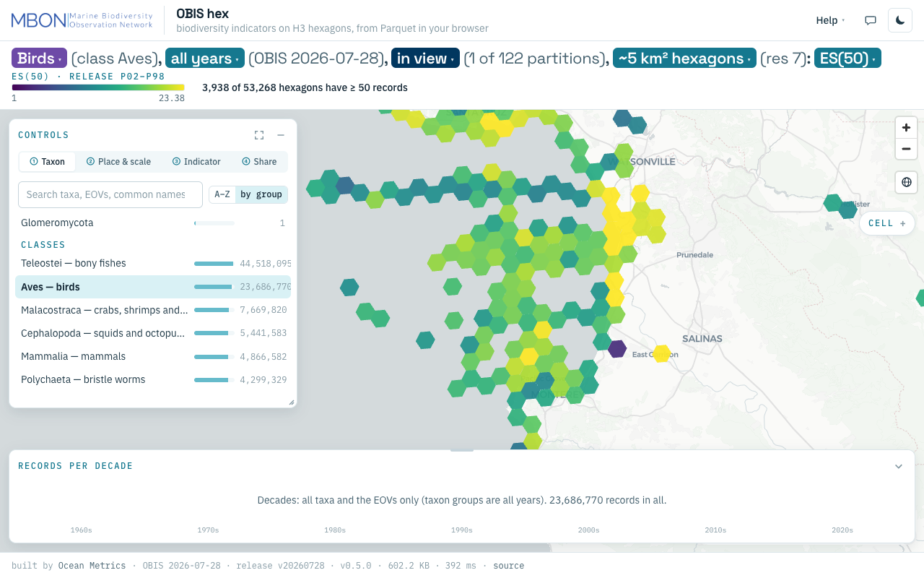Click the CELL + button
This screenshot has height=578, width=924.
[887, 223]
